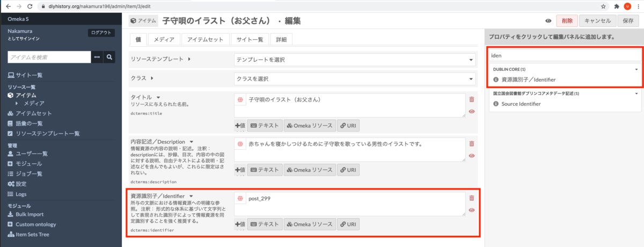Image resolution: width=644 pixels, height=247 pixels.
Task: Add URI value to Description
Action: (x=348, y=170)
